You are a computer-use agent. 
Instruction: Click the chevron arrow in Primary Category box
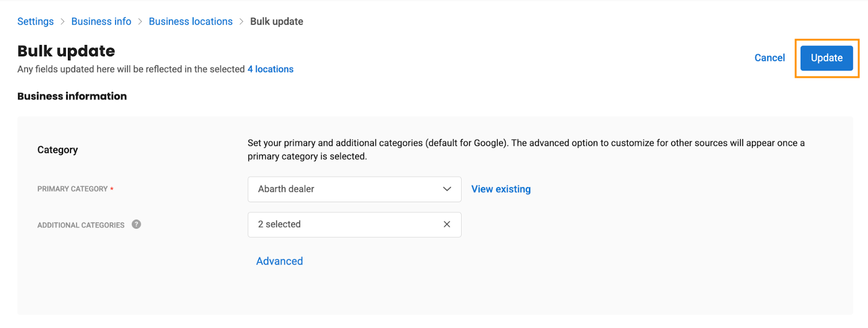point(447,189)
